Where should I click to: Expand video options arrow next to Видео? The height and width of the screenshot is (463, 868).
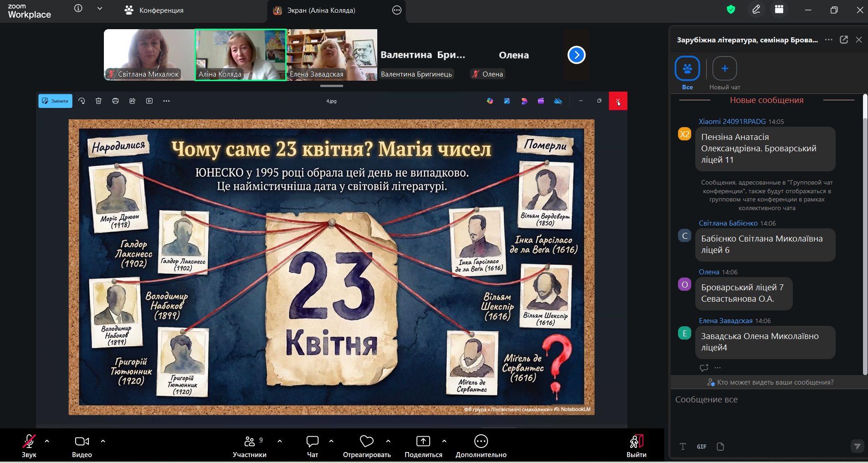103,441
